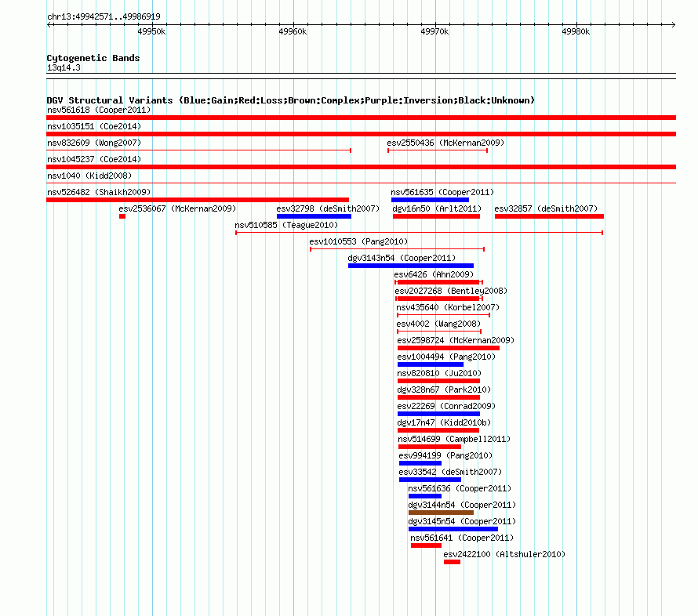Click the 49960k ruler mark

tap(293, 31)
